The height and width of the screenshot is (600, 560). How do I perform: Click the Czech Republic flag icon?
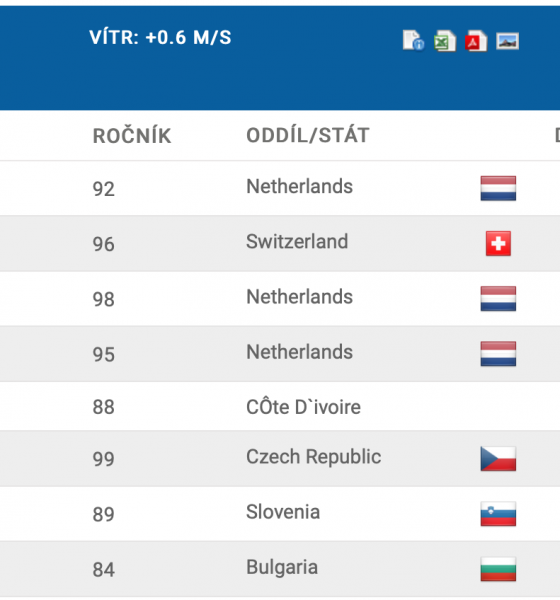(498, 458)
